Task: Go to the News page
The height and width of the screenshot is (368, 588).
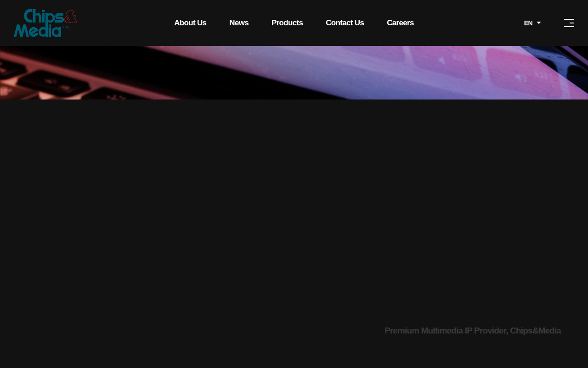Action: (x=239, y=23)
